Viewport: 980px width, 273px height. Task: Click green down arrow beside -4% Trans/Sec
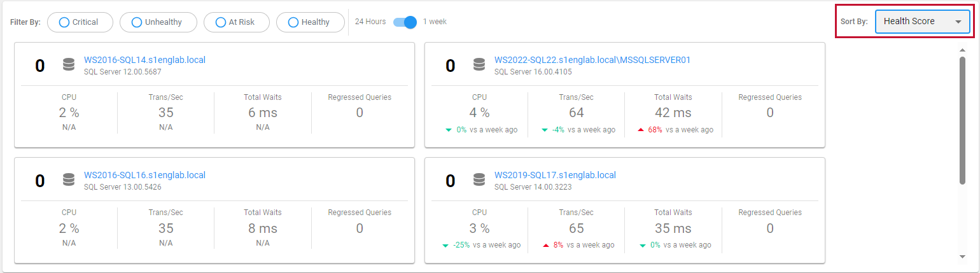click(x=544, y=130)
